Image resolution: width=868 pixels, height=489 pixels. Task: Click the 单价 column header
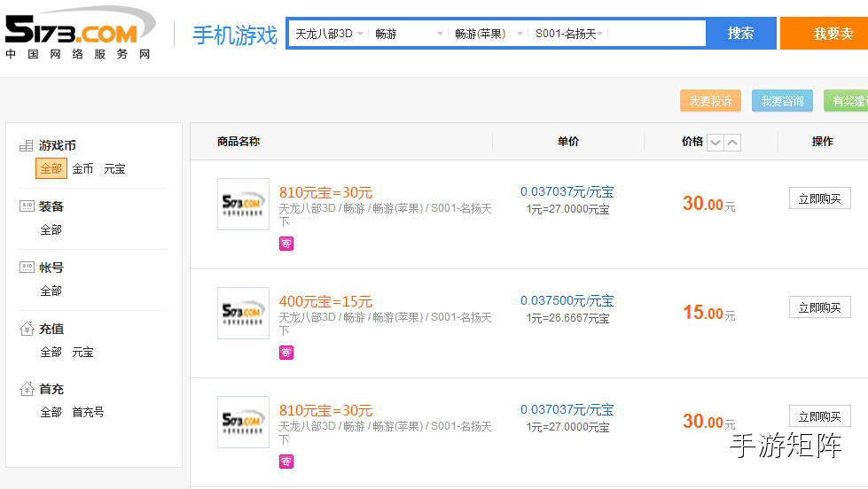[568, 142]
